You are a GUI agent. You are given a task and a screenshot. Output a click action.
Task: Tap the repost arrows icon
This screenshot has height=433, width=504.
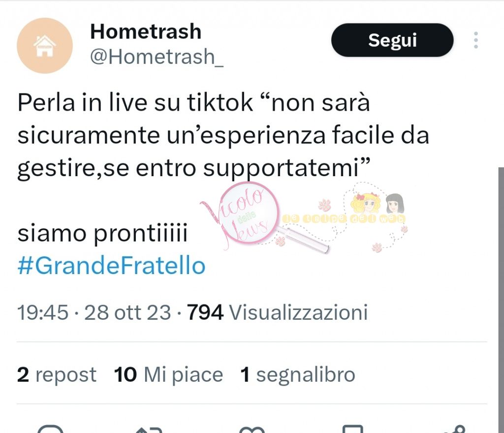[x=149, y=430]
